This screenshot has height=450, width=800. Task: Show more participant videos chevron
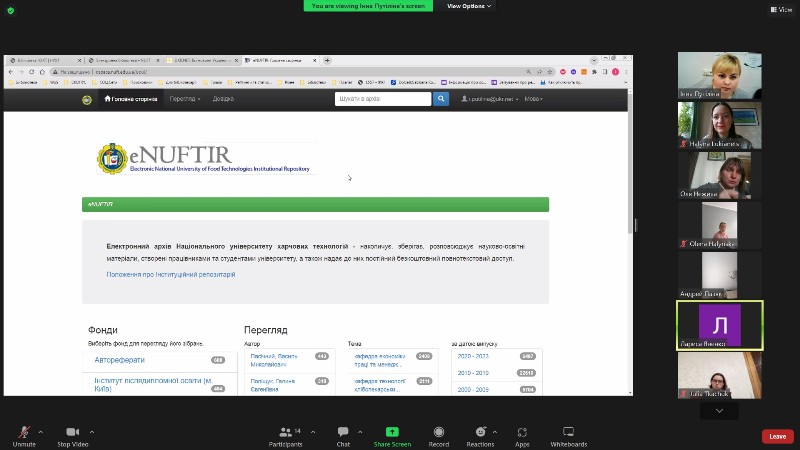[719, 411]
